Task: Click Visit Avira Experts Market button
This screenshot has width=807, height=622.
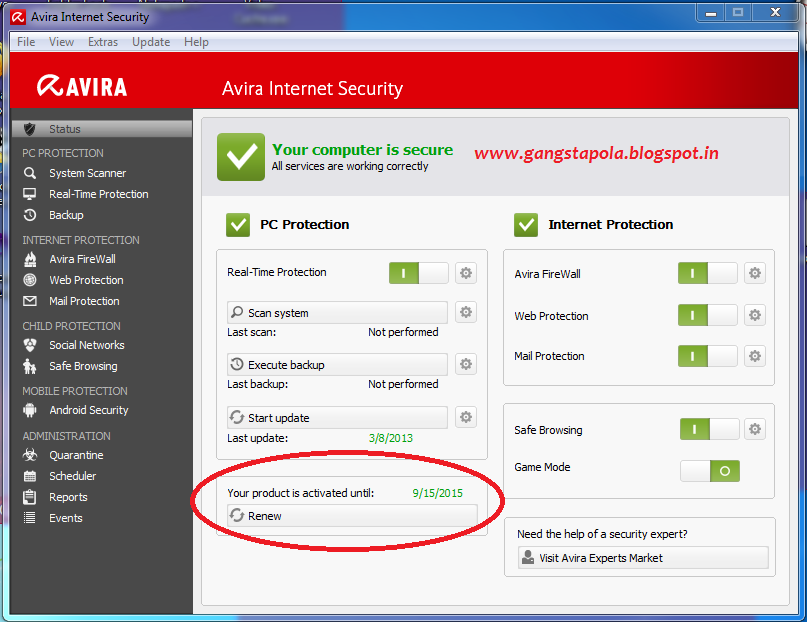Action: point(643,558)
